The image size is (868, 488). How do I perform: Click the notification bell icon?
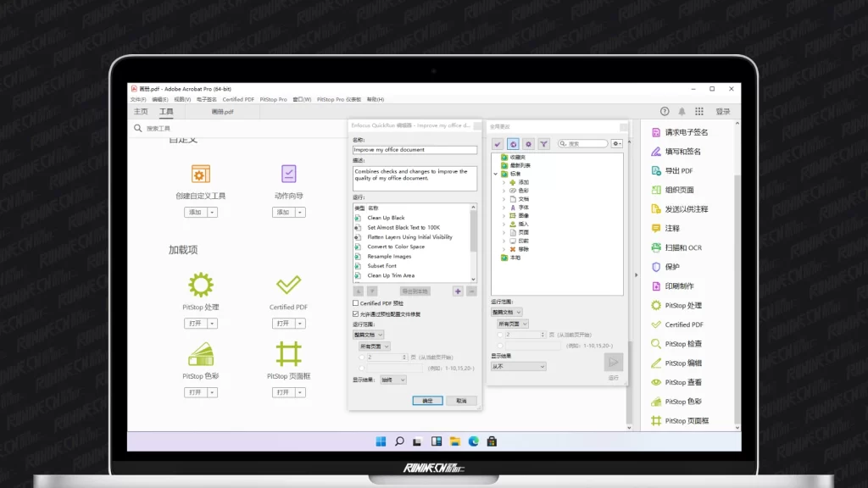click(x=682, y=112)
